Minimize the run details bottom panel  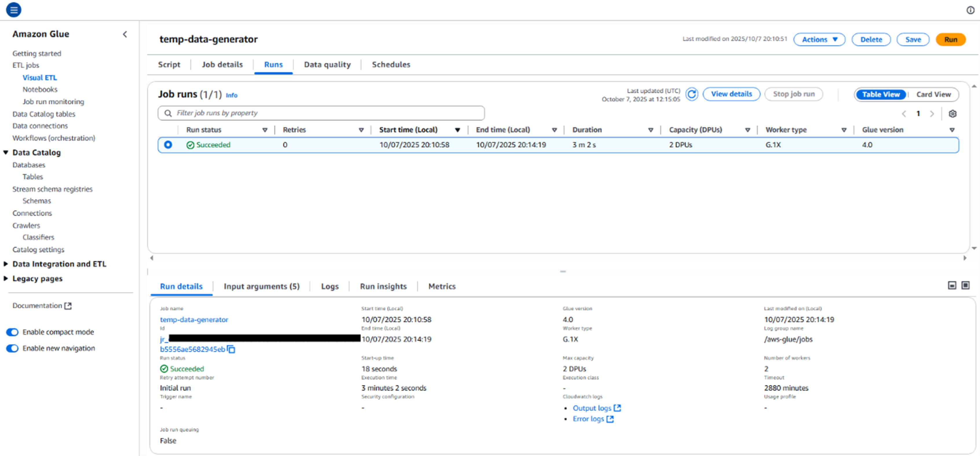pyautogui.click(x=952, y=285)
